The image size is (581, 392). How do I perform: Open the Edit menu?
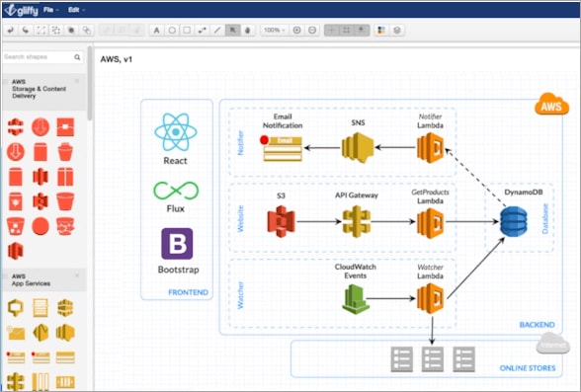(76, 10)
